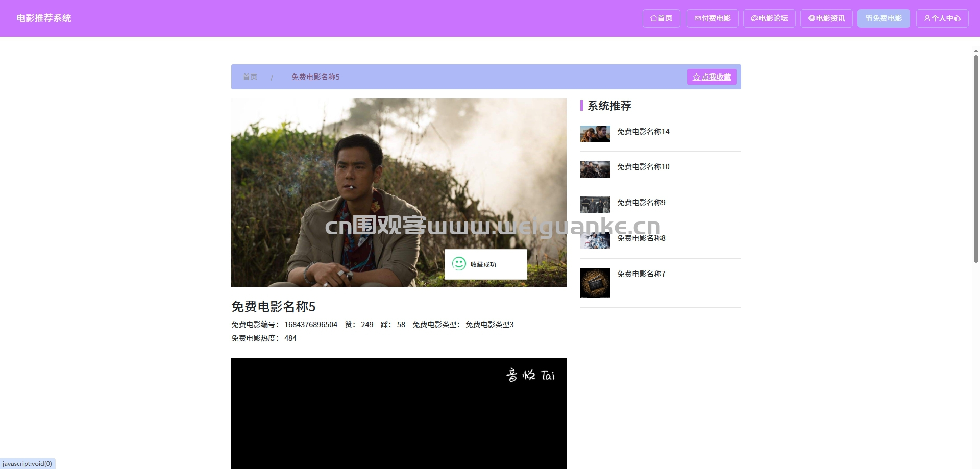
Task: Select the 免费电影 nav item
Action: click(x=884, y=18)
